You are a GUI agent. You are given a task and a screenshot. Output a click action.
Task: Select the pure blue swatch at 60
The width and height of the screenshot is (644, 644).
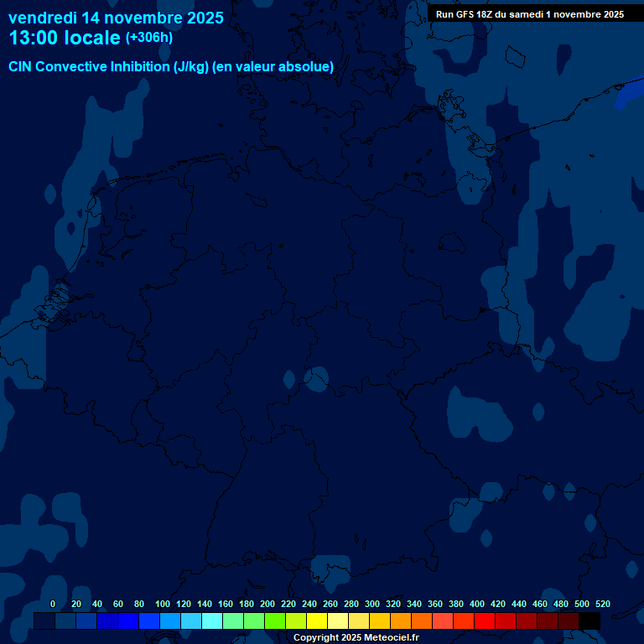click(x=128, y=621)
